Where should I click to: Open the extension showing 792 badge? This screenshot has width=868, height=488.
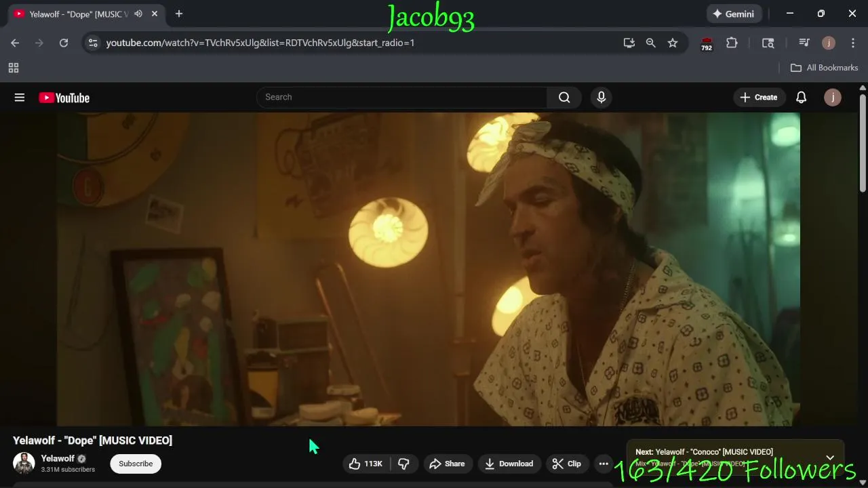coord(707,43)
